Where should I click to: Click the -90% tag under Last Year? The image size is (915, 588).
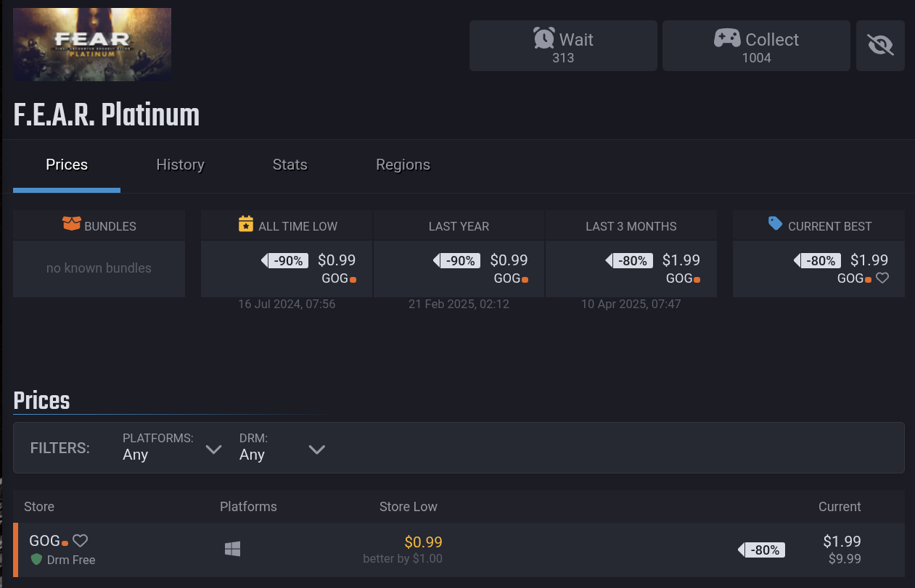[x=457, y=260]
